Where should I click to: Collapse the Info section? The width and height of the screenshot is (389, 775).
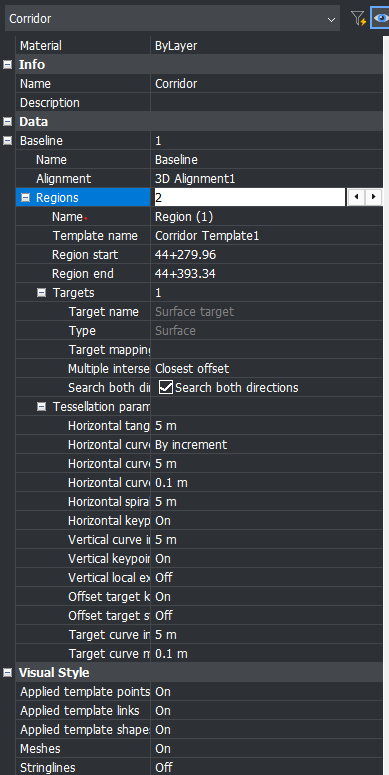[7, 65]
